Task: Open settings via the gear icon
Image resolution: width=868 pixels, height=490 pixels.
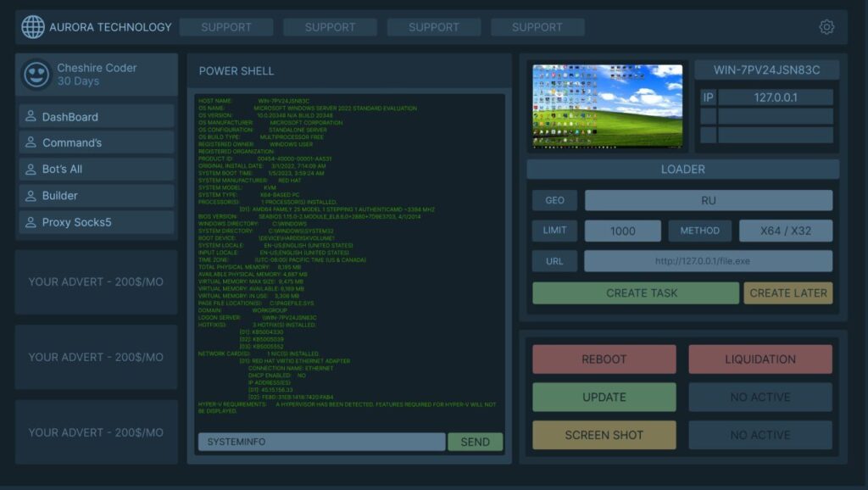Action: tap(826, 26)
